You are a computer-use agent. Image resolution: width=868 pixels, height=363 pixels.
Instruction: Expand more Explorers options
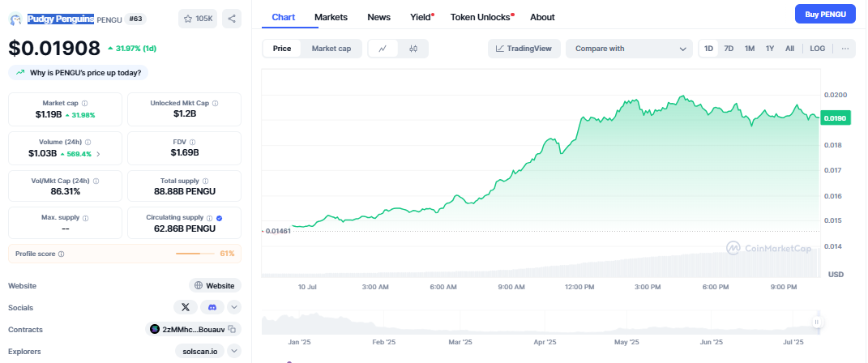pos(234,351)
